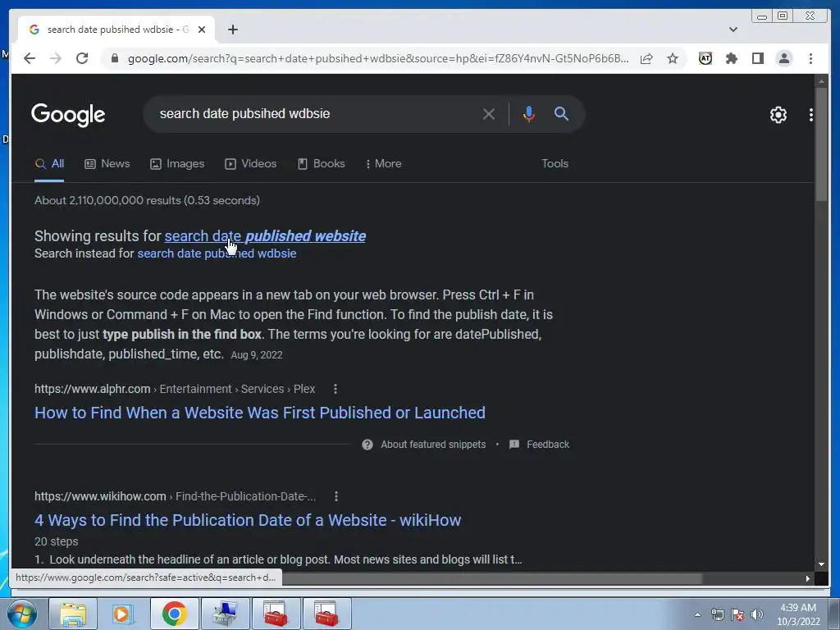Open the alphr.com result options dots
The width and height of the screenshot is (840, 630).
[336, 389]
